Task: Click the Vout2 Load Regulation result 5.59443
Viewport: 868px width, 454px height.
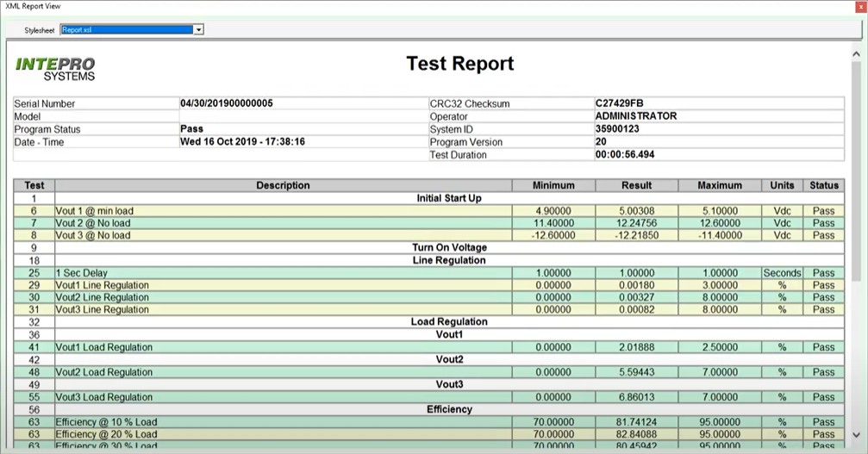Action: [636, 372]
